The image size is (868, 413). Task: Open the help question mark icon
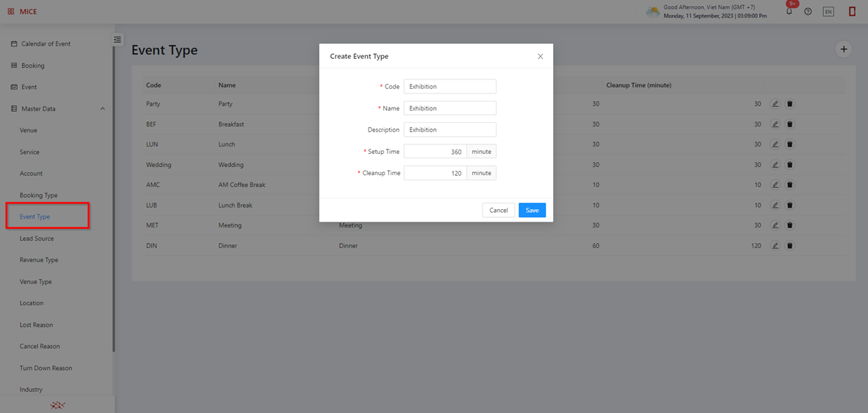808,12
